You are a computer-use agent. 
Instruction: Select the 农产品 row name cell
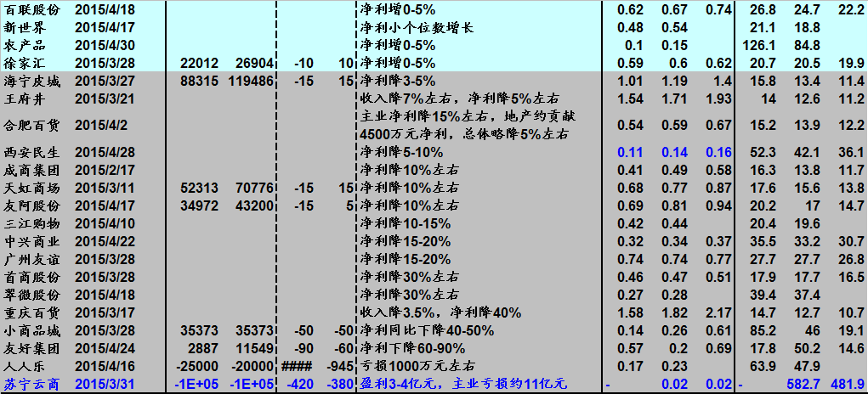click(x=25, y=45)
